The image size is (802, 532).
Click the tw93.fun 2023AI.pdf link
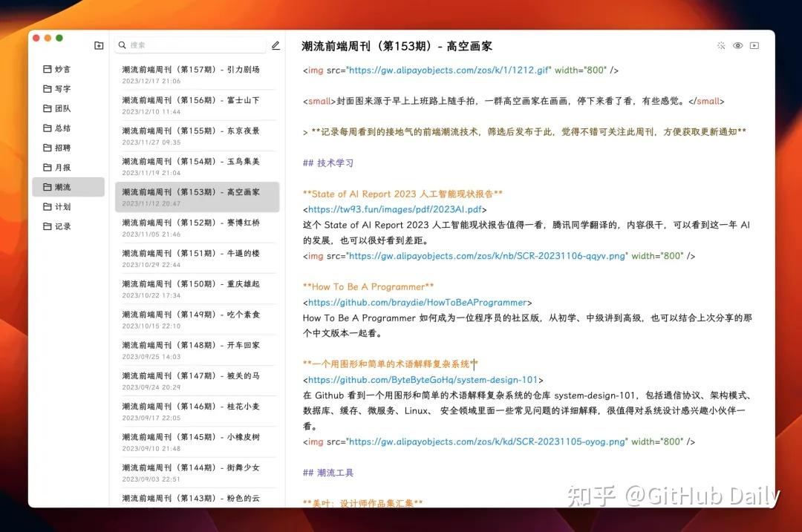pos(397,209)
